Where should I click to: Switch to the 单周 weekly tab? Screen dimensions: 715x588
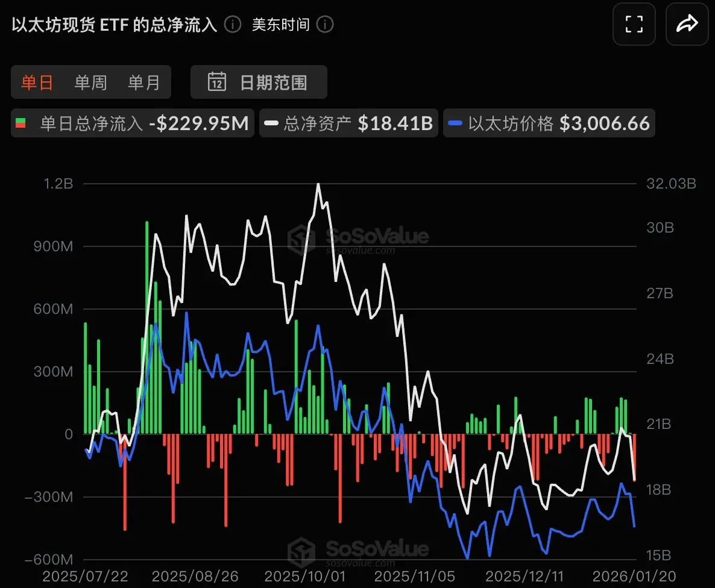[x=90, y=83]
